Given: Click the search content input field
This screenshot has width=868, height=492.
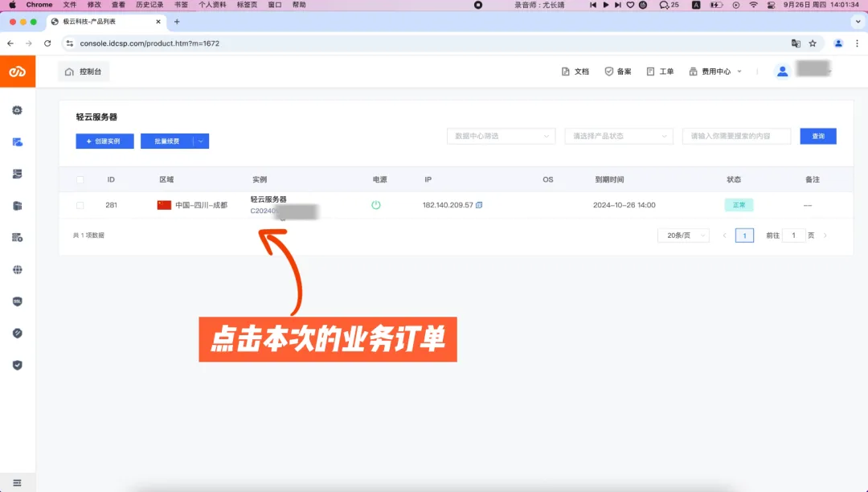Looking at the screenshot, I should [x=737, y=136].
